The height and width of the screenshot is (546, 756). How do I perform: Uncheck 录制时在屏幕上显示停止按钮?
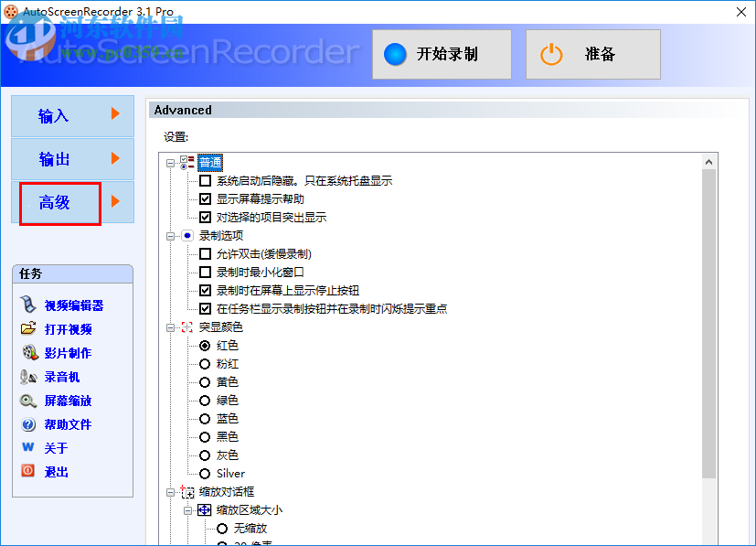(x=206, y=290)
